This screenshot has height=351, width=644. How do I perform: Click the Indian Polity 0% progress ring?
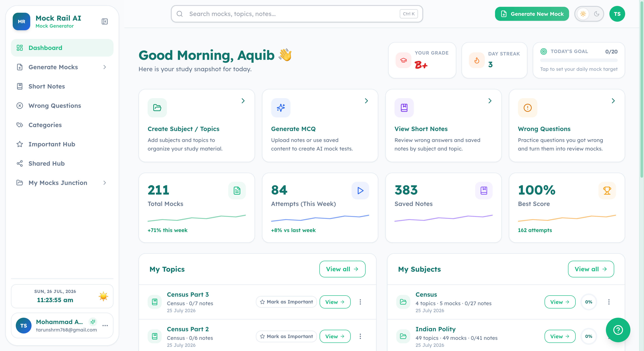coord(589,336)
